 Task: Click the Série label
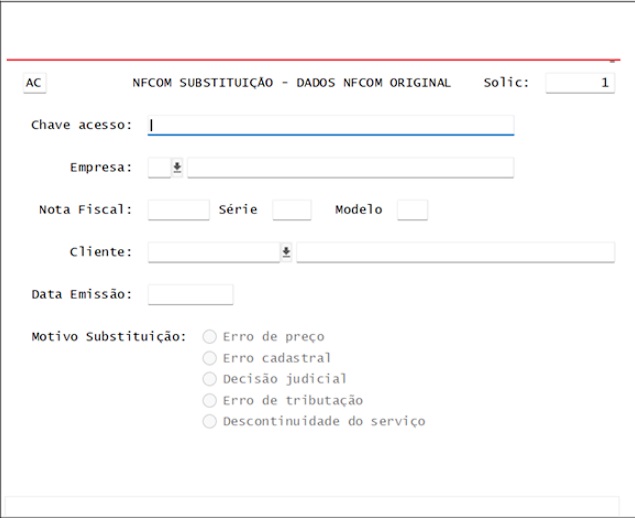tap(238, 210)
